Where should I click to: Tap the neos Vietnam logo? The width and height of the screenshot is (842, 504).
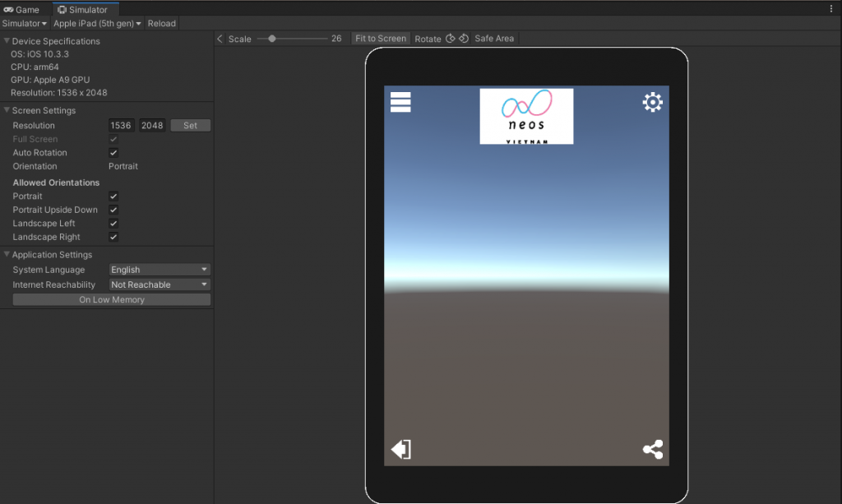click(x=526, y=116)
